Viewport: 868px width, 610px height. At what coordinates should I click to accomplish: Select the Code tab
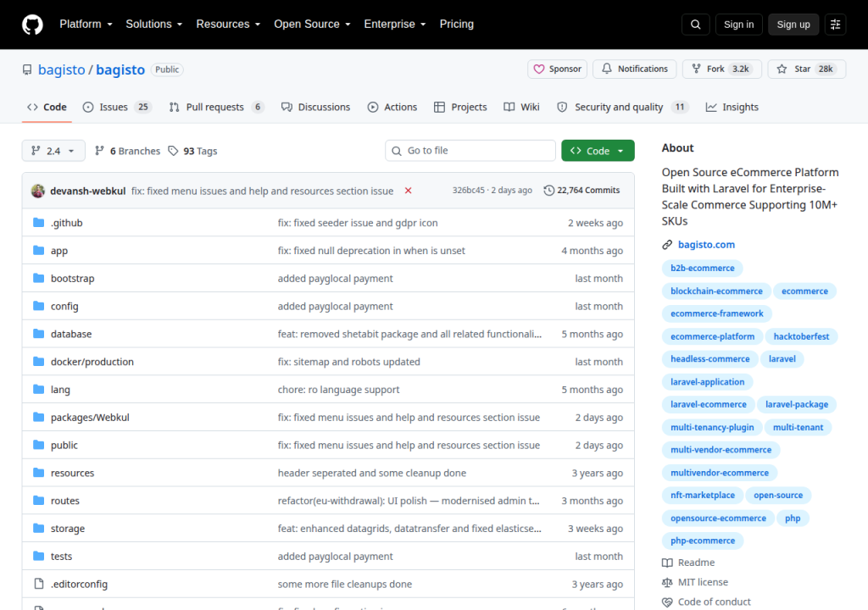[47, 108]
